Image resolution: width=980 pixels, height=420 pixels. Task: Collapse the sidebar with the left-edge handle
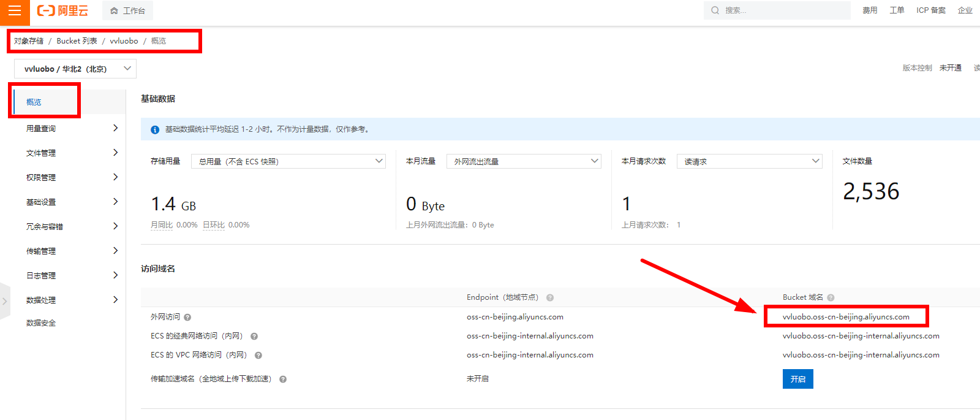coord(5,301)
